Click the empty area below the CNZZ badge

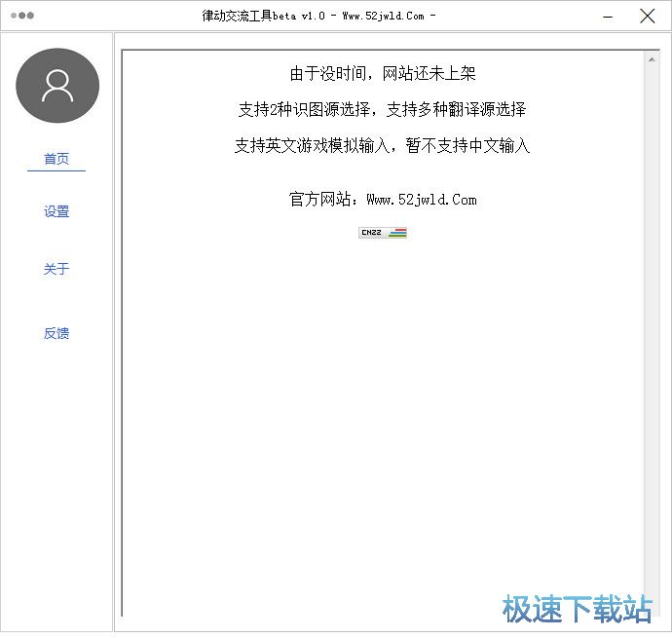(383, 409)
